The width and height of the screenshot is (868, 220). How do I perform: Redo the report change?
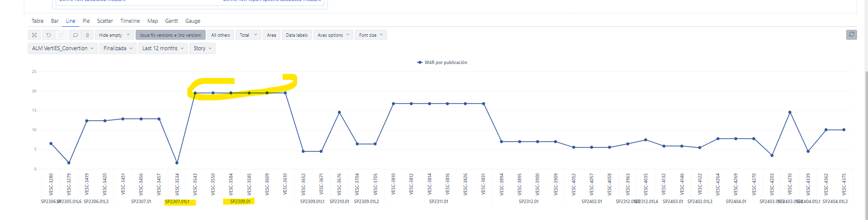pos(61,35)
